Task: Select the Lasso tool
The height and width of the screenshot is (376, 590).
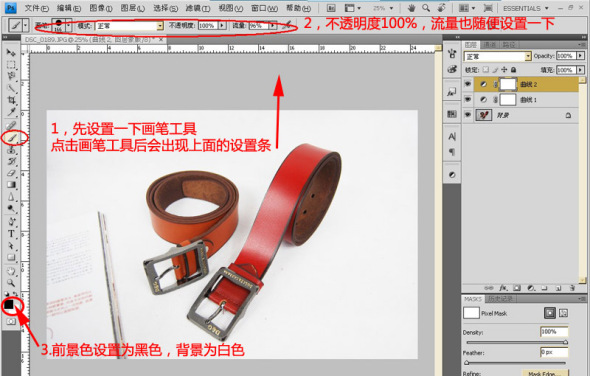Action: (11, 76)
